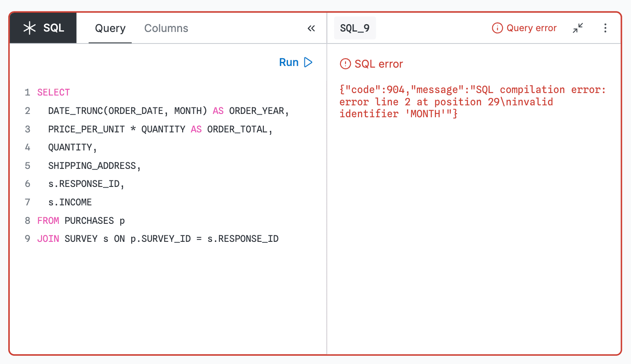Click s.INCOME in the query

tap(70, 202)
